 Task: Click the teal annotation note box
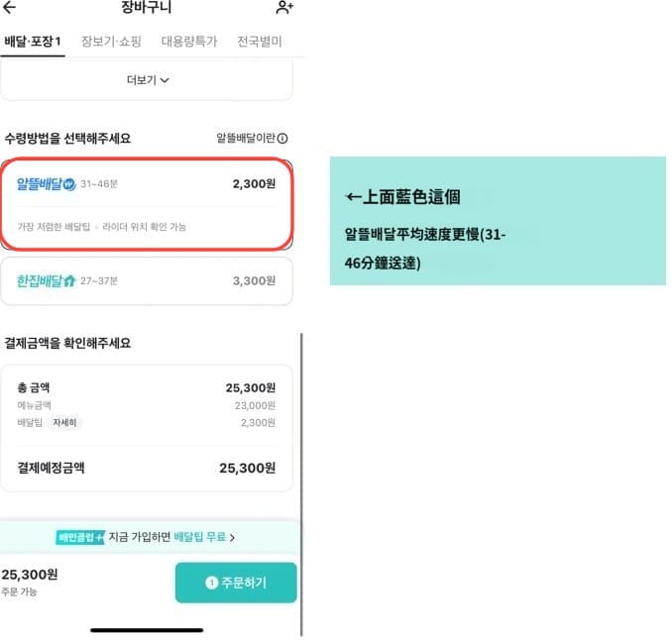click(x=498, y=221)
